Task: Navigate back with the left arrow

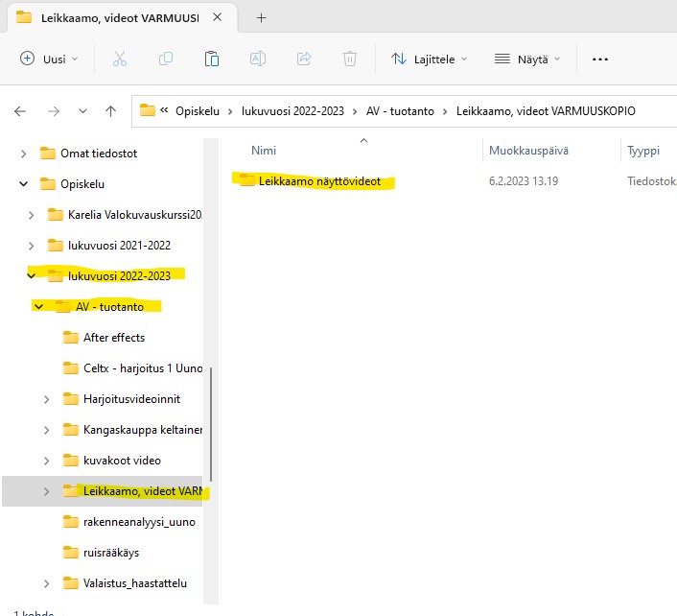Action: point(20,111)
